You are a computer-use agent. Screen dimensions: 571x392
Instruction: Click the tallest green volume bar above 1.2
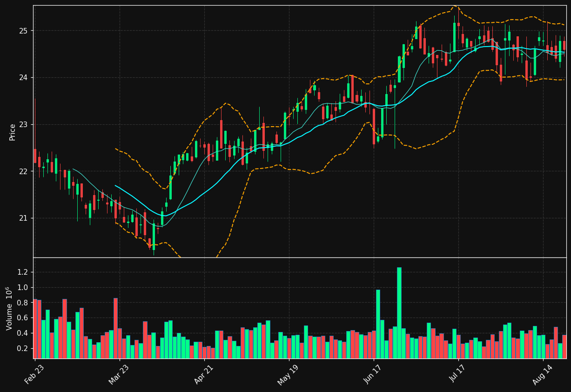click(x=399, y=313)
